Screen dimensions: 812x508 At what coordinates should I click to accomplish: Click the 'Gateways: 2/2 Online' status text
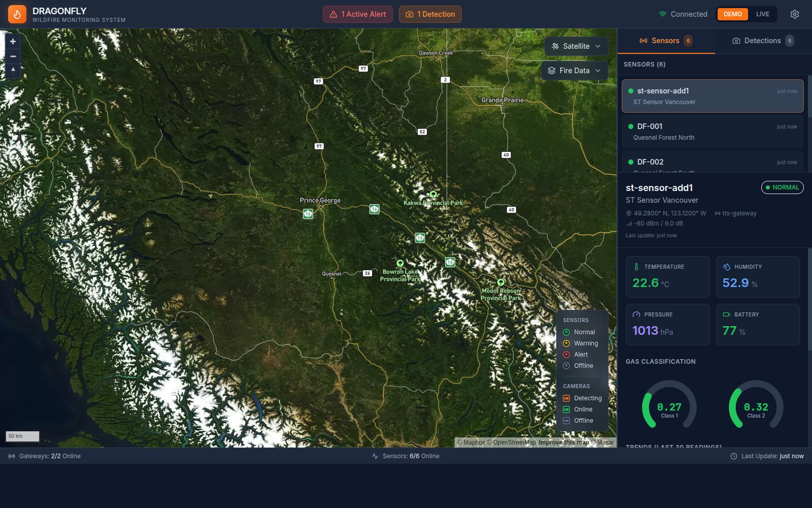[50, 456]
